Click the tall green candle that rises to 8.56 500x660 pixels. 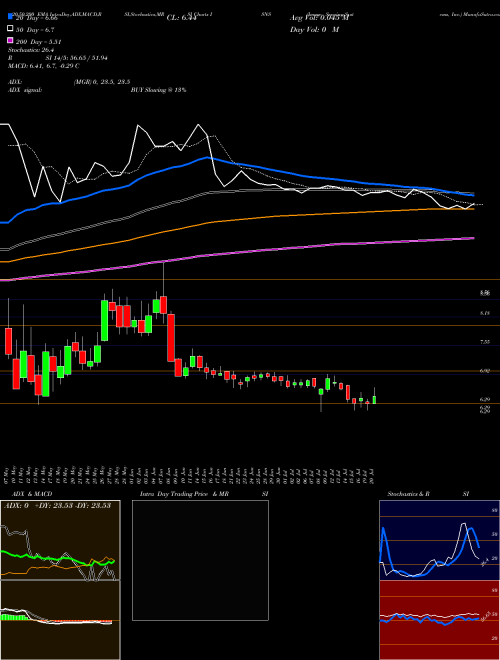[105, 320]
